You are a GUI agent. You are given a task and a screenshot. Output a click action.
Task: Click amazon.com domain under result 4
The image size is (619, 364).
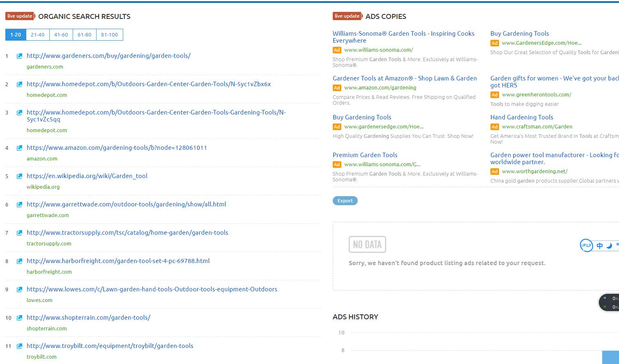(x=42, y=159)
